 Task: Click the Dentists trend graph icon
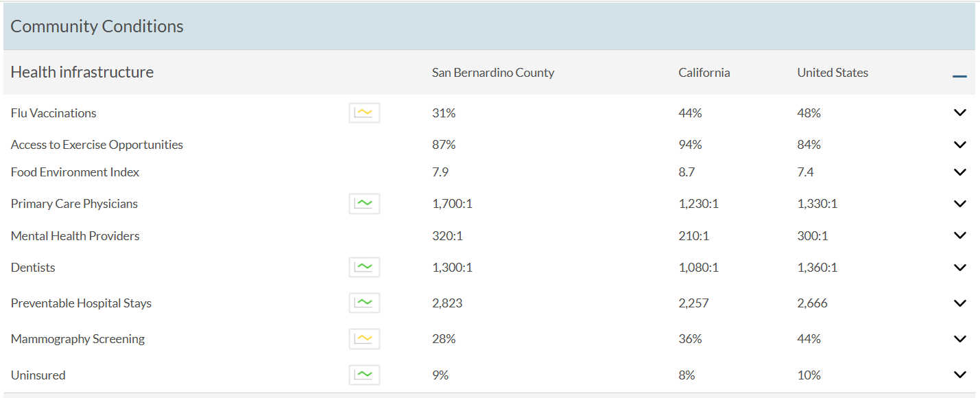[x=364, y=267]
